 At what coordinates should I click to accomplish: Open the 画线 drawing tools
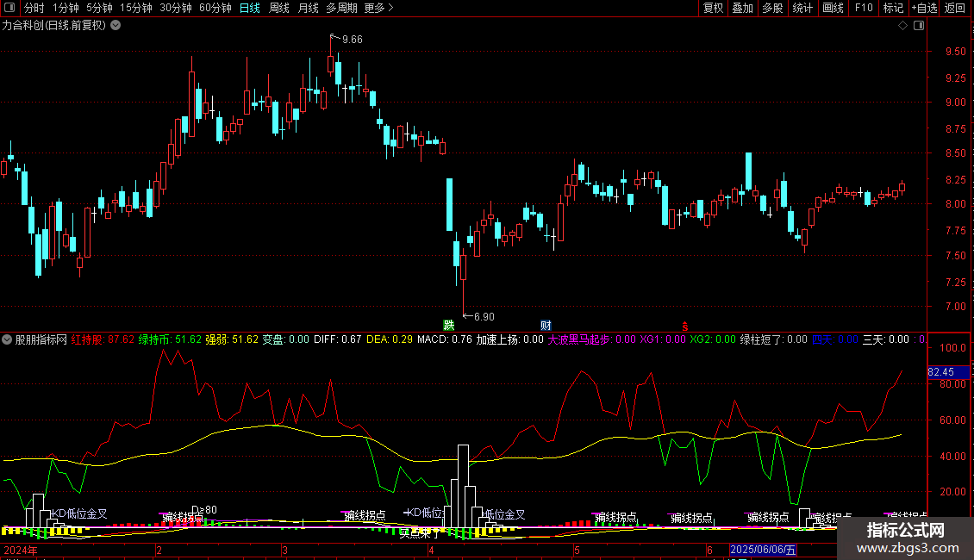[x=833, y=8]
